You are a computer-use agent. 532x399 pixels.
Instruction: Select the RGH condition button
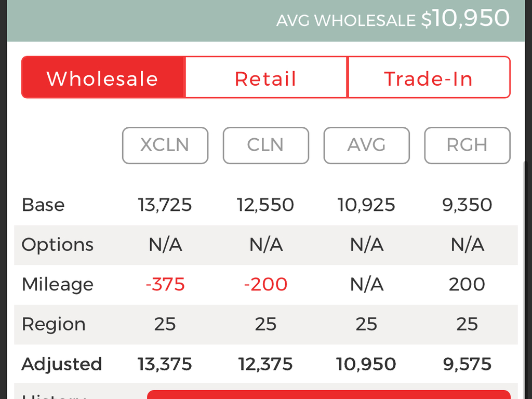(x=468, y=145)
